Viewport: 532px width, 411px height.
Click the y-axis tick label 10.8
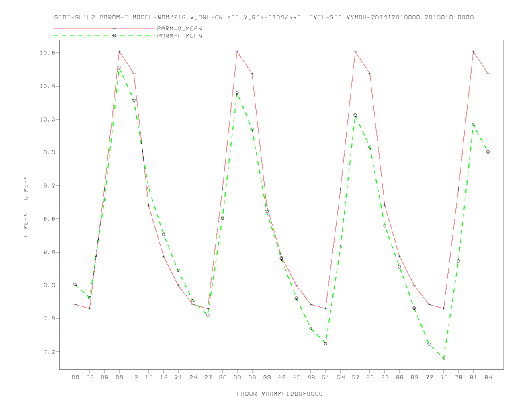pyautogui.click(x=47, y=53)
